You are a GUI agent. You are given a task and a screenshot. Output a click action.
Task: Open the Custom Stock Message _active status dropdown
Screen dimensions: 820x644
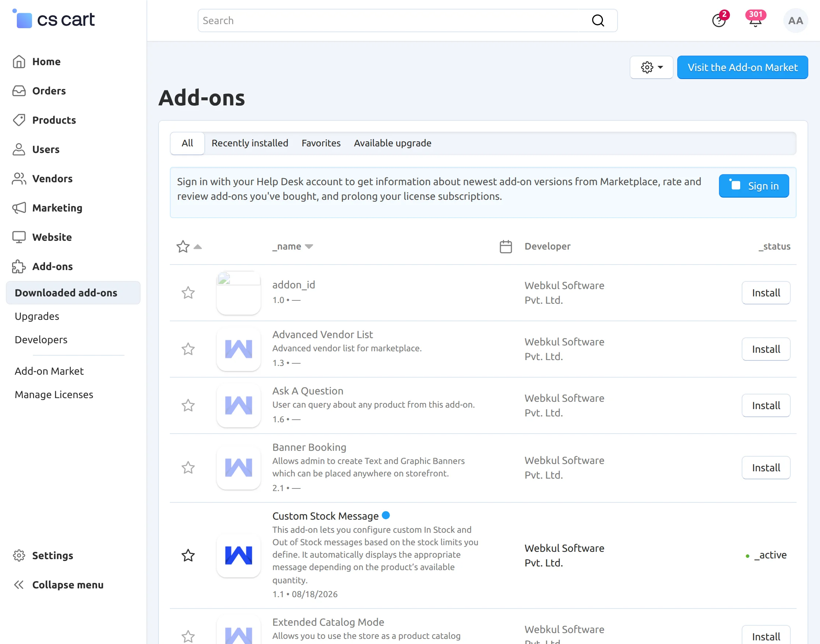click(767, 555)
